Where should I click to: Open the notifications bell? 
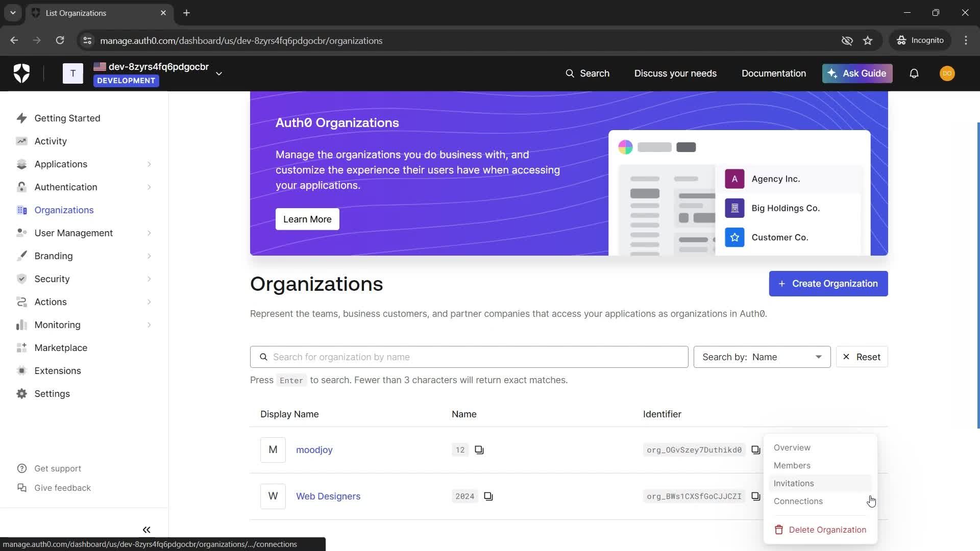tap(914, 73)
